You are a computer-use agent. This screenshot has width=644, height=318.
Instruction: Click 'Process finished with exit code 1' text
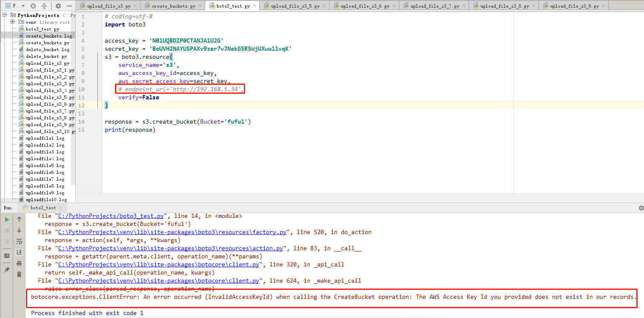click(87, 313)
